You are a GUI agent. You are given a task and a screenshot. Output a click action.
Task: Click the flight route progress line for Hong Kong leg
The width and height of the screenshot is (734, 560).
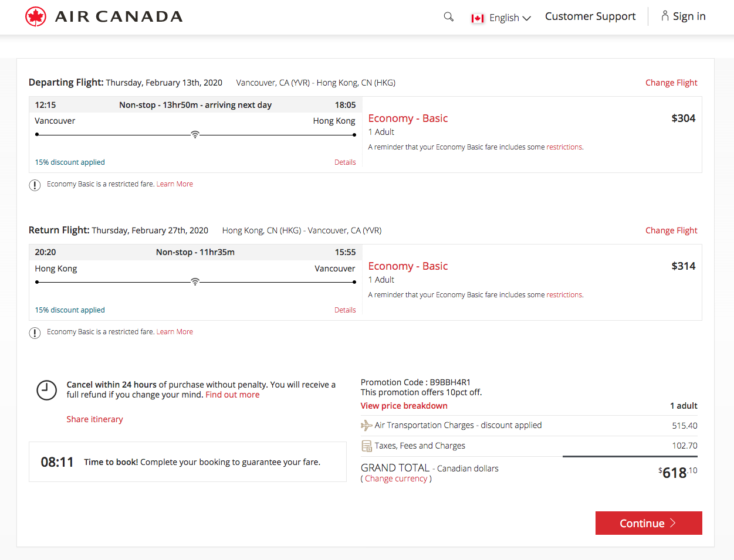[195, 281]
